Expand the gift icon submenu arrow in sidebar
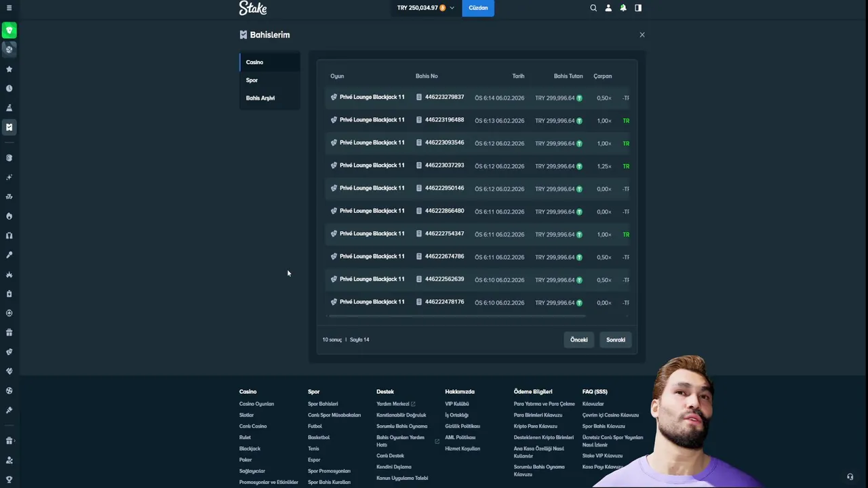The height and width of the screenshot is (488, 868). pyautogui.click(x=14, y=441)
